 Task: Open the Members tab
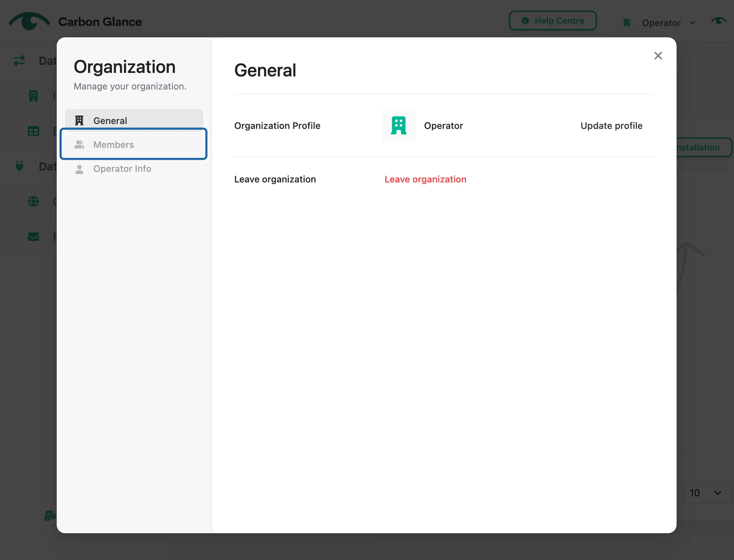click(x=134, y=144)
